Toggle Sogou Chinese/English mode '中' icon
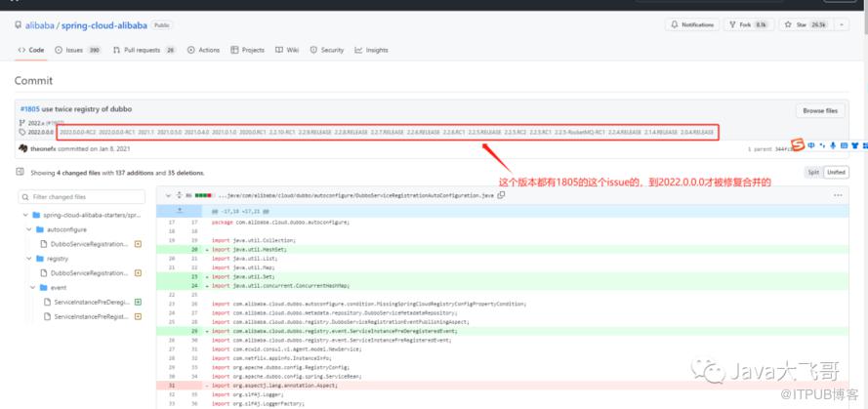 coord(811,145)
